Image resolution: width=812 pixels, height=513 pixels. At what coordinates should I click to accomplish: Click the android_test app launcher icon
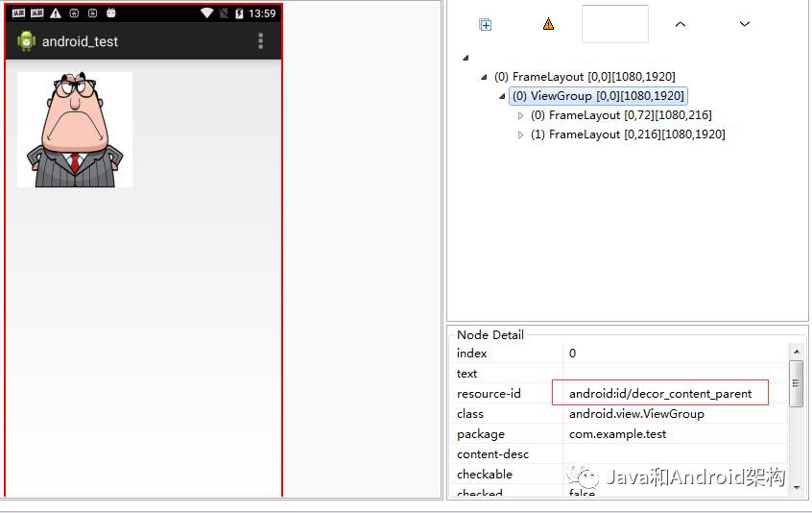tap(26, 41)
